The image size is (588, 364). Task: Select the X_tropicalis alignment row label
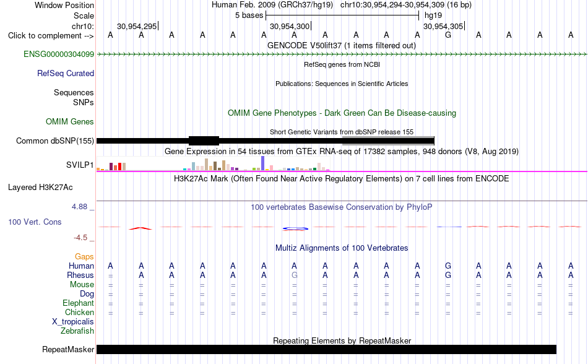click(73, 322)
